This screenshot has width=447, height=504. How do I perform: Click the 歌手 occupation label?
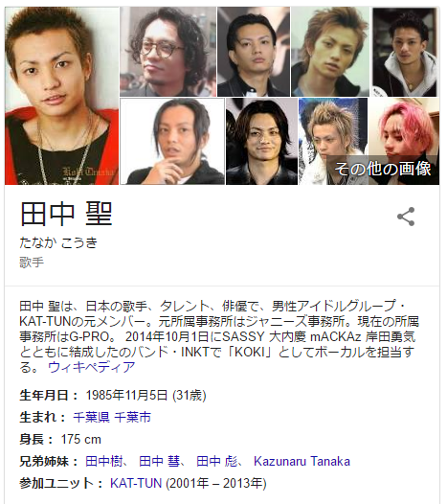pos(32,263)
